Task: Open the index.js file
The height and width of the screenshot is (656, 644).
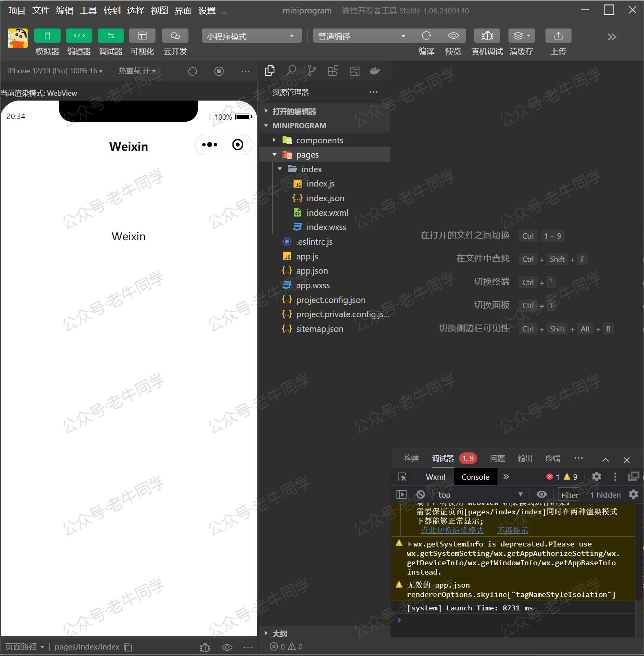Action: coord(325,184)
